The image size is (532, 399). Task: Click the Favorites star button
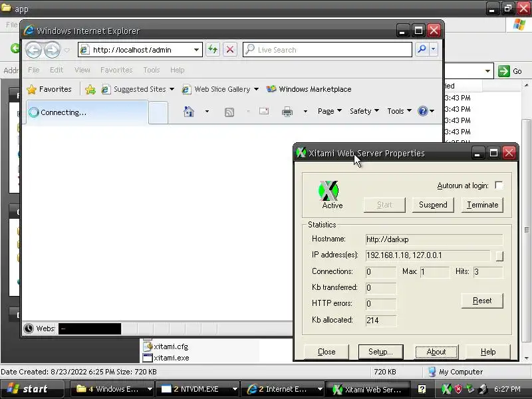pos(49,89)
